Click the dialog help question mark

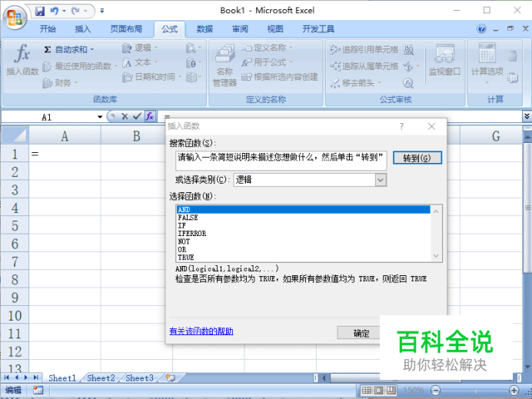402,126
